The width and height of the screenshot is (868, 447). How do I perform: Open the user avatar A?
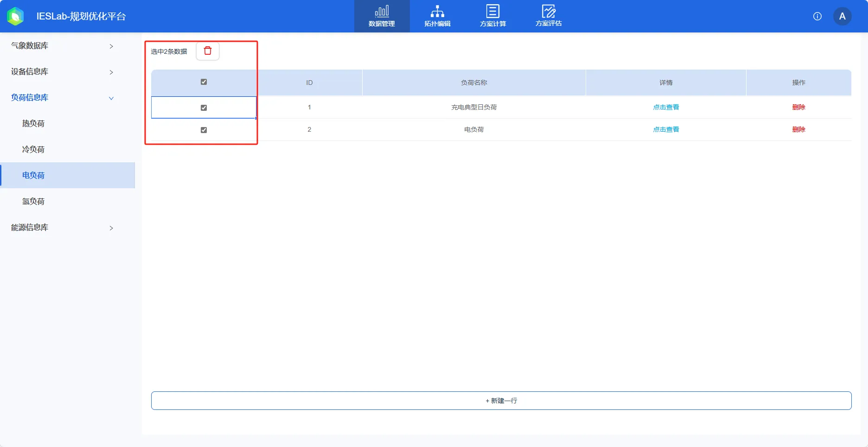[x=842, y=16]
